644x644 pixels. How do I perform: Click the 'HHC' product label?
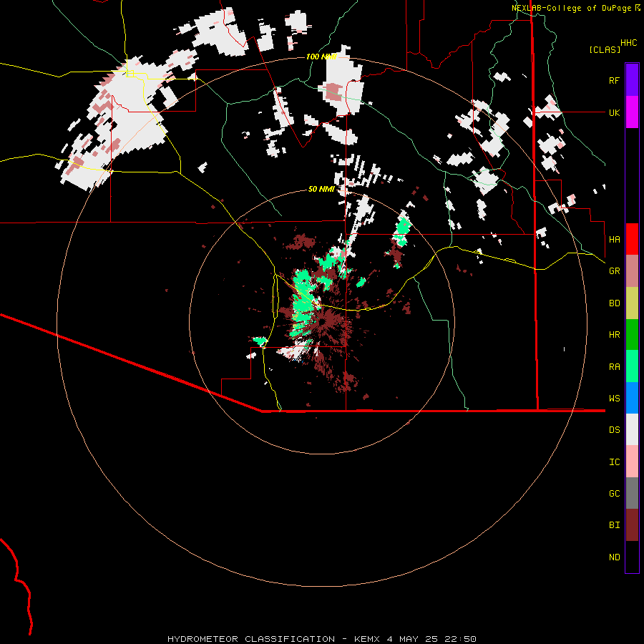point(628,43)
